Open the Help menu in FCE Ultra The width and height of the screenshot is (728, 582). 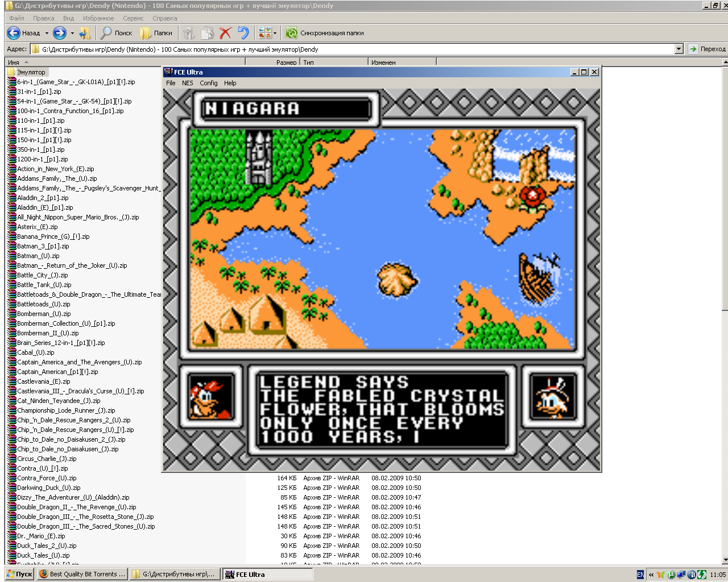(x=230, y=83)
